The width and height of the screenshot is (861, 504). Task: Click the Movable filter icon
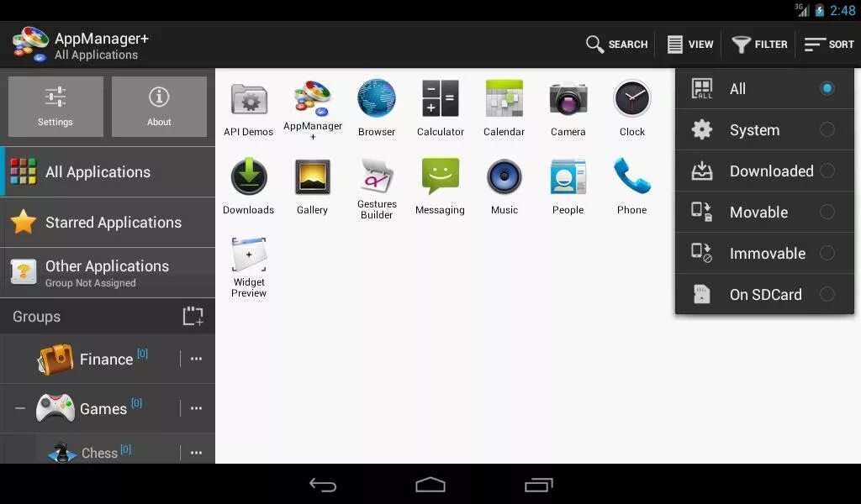(701, 212)
